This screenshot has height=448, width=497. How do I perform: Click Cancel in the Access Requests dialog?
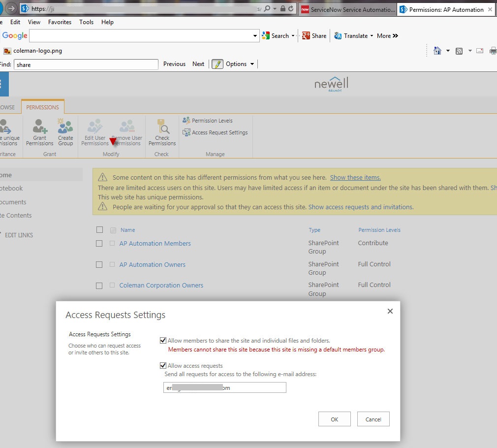tap(373, 419)
